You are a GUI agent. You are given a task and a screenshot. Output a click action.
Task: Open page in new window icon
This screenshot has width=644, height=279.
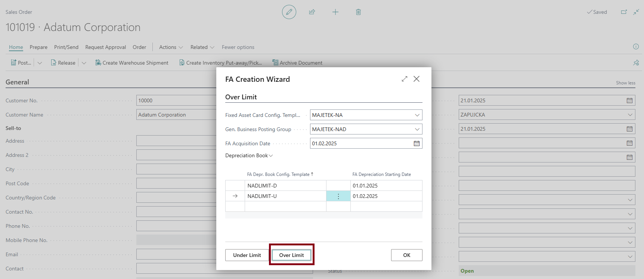click(x=624, y=12)
